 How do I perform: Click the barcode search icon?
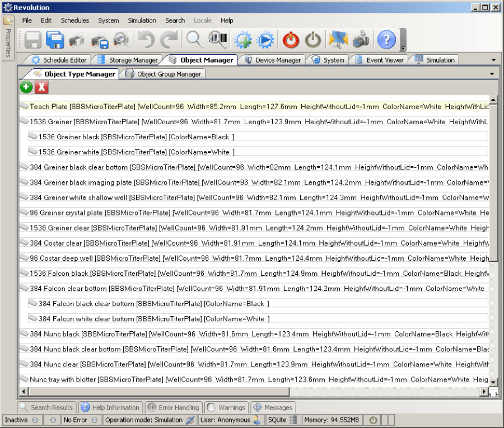coord(218,40)
